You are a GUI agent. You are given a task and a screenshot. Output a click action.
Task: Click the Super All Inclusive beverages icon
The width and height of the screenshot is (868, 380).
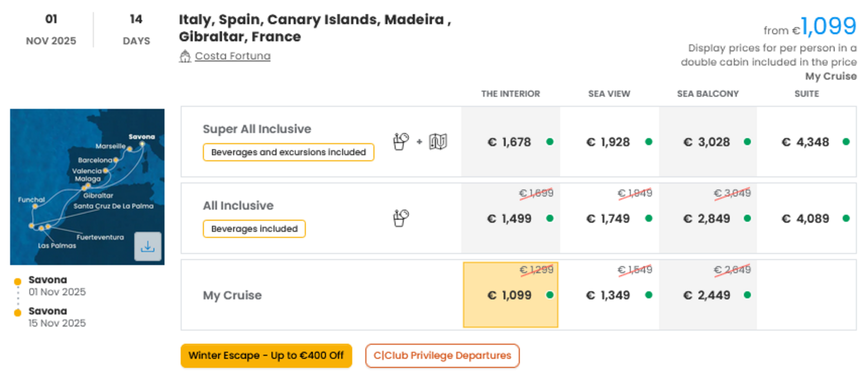coord(401,142)
